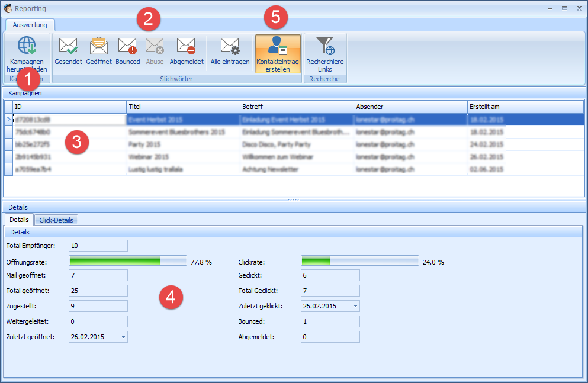Select the Gesendet envelope icon

(68, 46)
